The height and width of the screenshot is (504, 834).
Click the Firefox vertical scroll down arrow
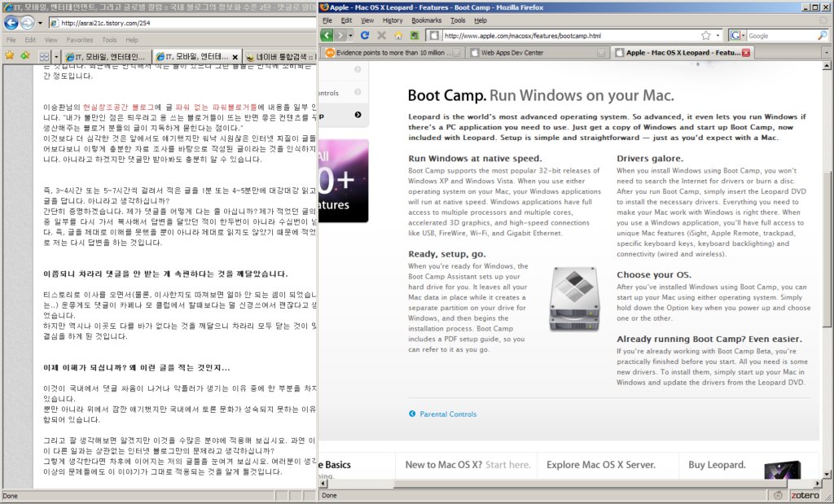(x=827, y=474)
